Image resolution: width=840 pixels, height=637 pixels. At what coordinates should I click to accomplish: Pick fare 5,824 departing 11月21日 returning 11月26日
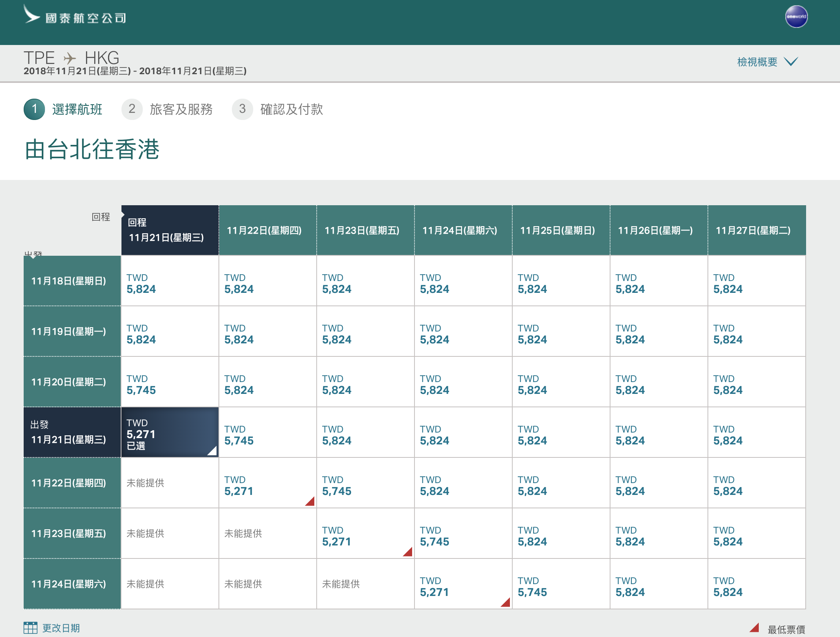[x=659, y=432]
